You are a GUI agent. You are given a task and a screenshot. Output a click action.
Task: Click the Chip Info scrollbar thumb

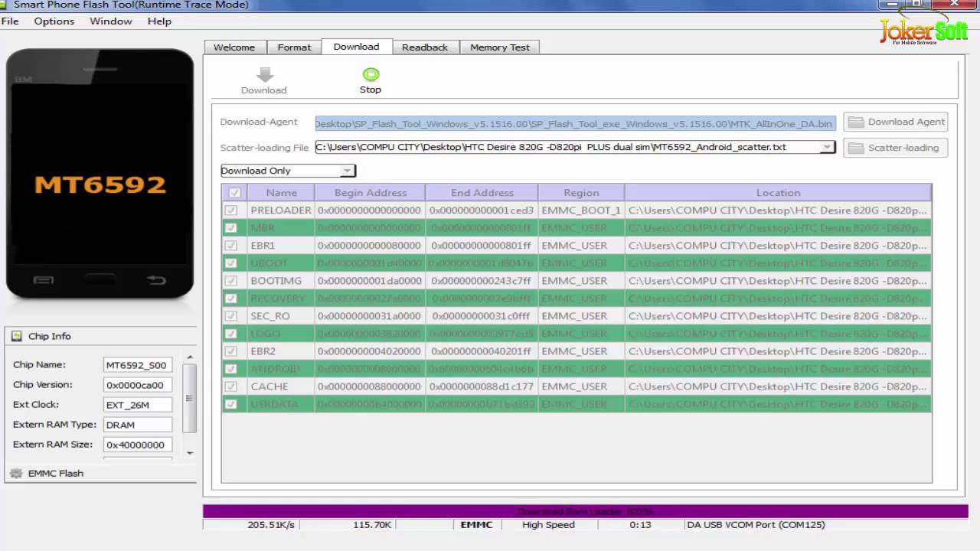coord(190,397)
